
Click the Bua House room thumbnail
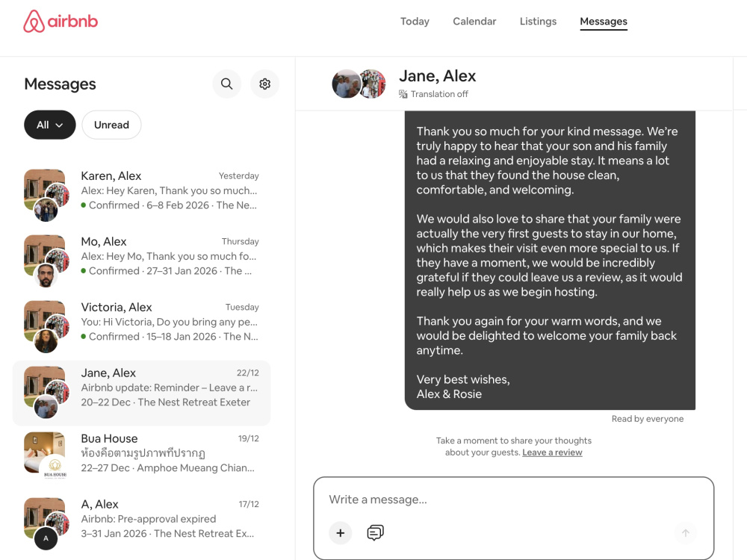tap(44, 452)
